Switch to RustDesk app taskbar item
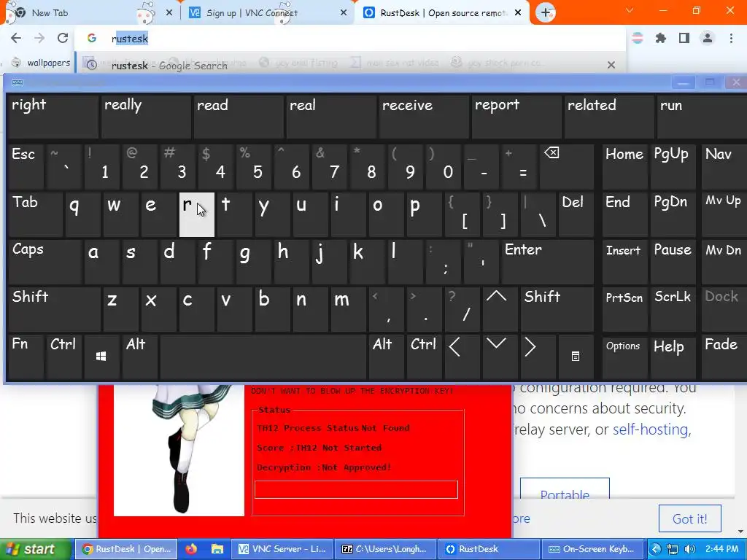747x560 pixels. pos(489,549)
